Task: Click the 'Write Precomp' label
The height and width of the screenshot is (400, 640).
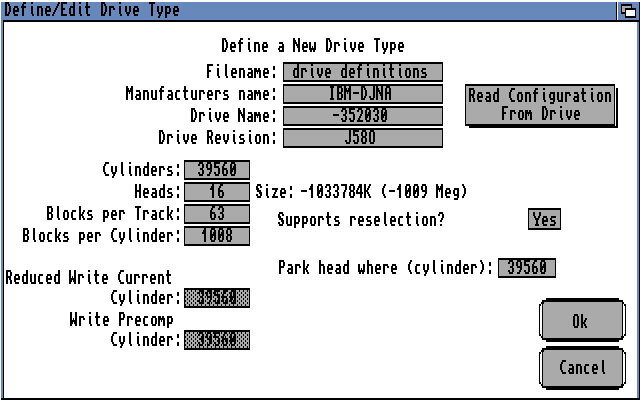Action: (121, 320)
